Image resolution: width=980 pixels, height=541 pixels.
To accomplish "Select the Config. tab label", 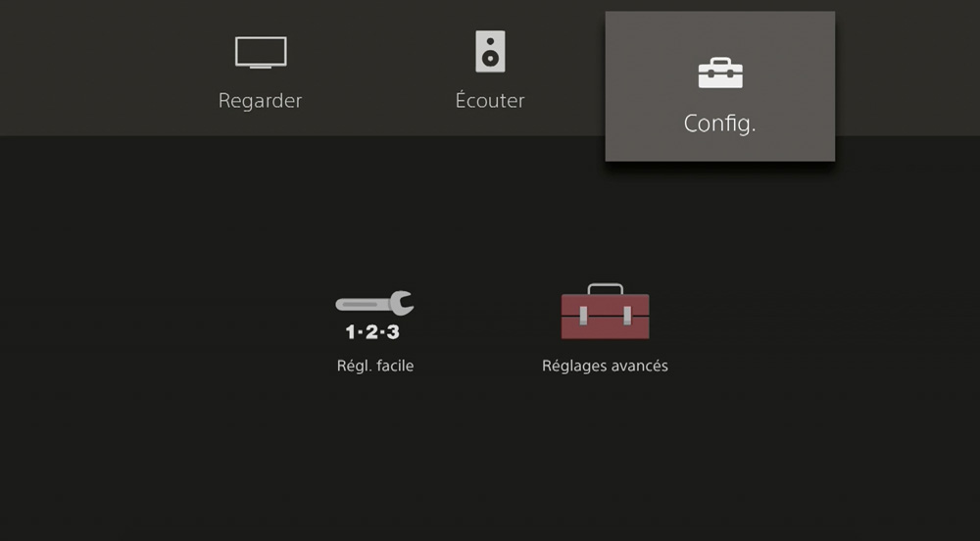I will coord(720,123).
